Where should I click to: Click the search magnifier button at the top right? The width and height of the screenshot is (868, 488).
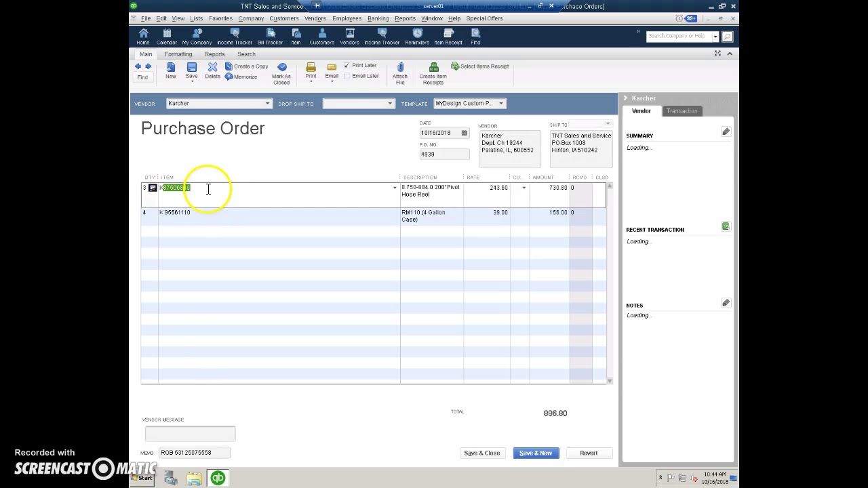point(727,37)
